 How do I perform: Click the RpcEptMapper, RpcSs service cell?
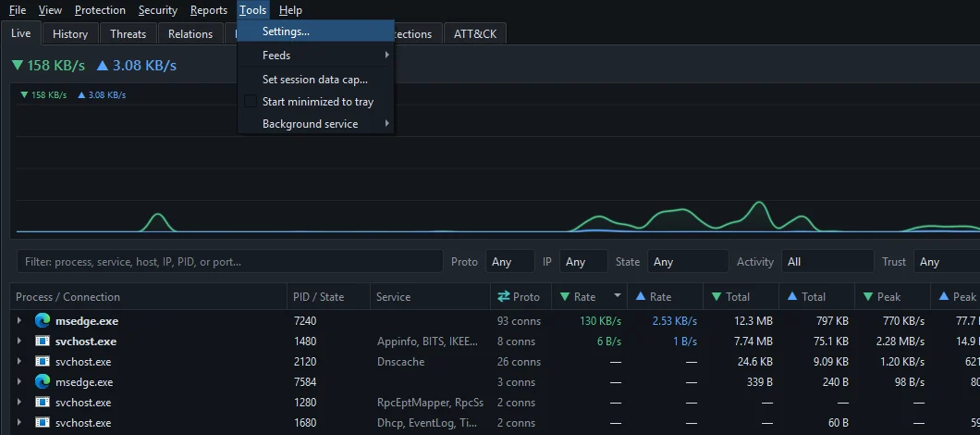tap(430, 403)
